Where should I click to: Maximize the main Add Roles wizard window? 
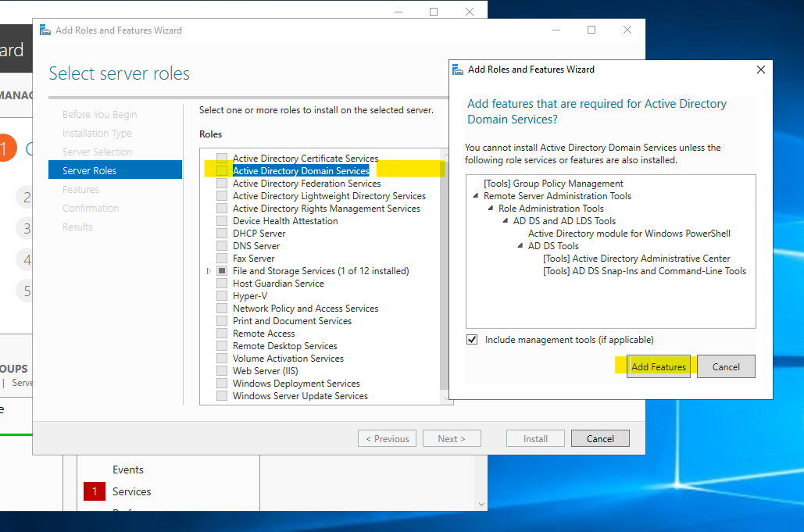pos(591,30)
